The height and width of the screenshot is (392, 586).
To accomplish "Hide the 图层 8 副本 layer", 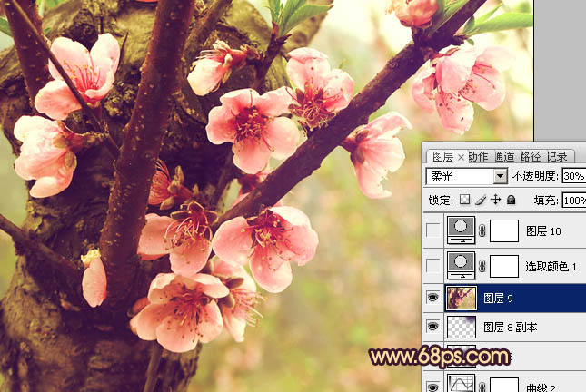I will tap(433, 328).
